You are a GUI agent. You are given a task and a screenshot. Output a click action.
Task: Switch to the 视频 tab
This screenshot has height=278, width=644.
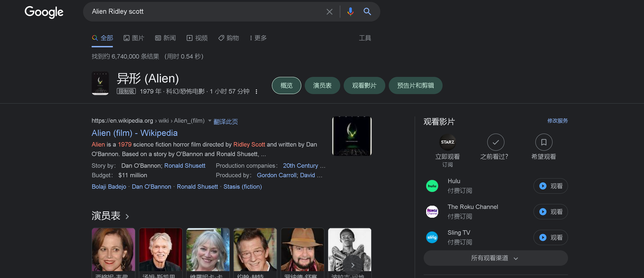pos(197,38)
